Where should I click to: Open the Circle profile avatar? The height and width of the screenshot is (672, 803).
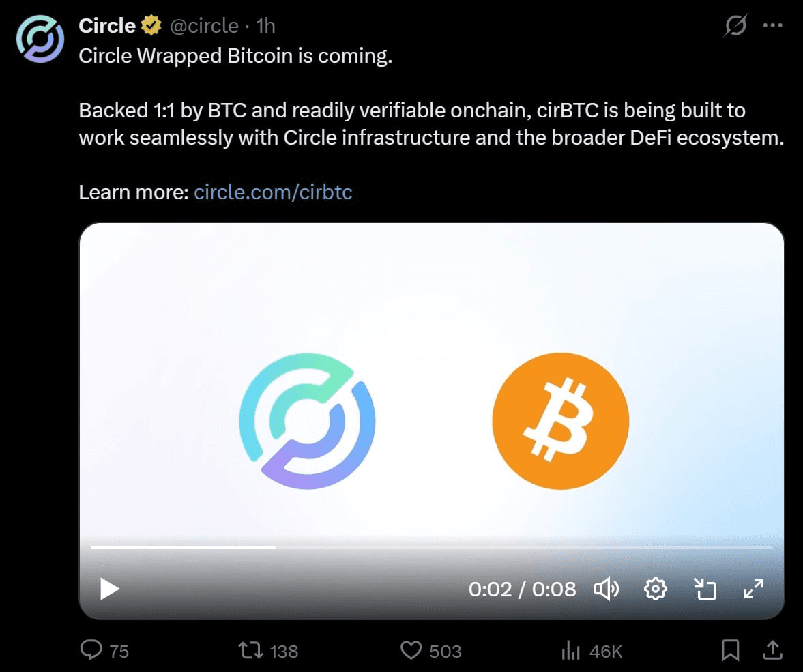click(x=40, y=39)
